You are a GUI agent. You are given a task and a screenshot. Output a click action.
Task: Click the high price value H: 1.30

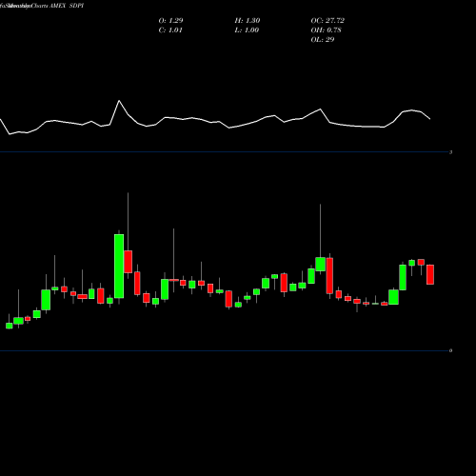pos(248,21)
